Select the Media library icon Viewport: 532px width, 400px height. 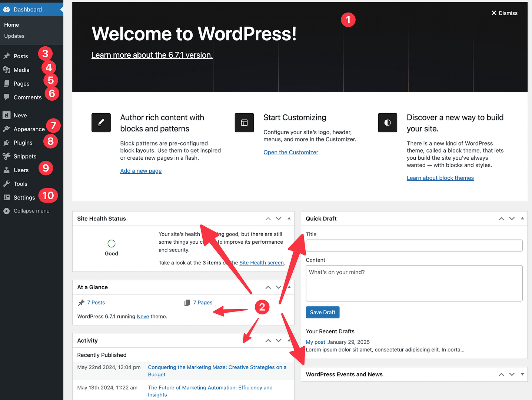pos(7,70)
